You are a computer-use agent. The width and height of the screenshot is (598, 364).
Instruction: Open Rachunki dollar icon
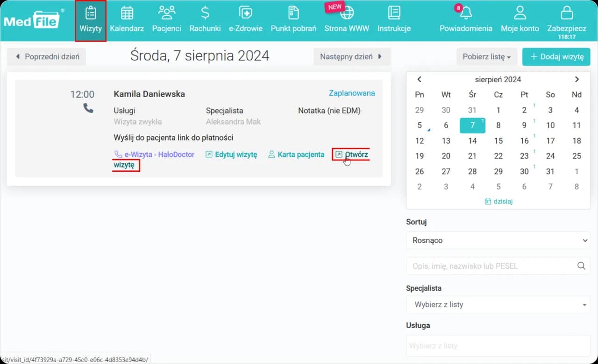click(205, 13)
